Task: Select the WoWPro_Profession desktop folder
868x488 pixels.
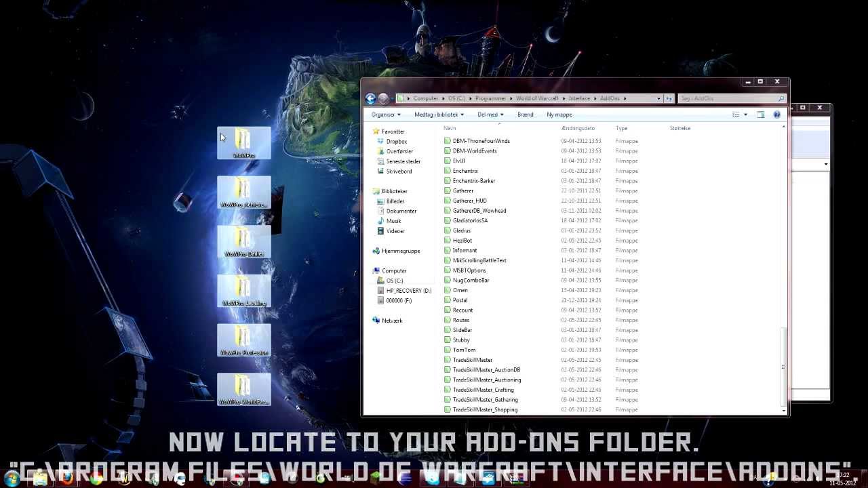Action: [x=244, y=341]
